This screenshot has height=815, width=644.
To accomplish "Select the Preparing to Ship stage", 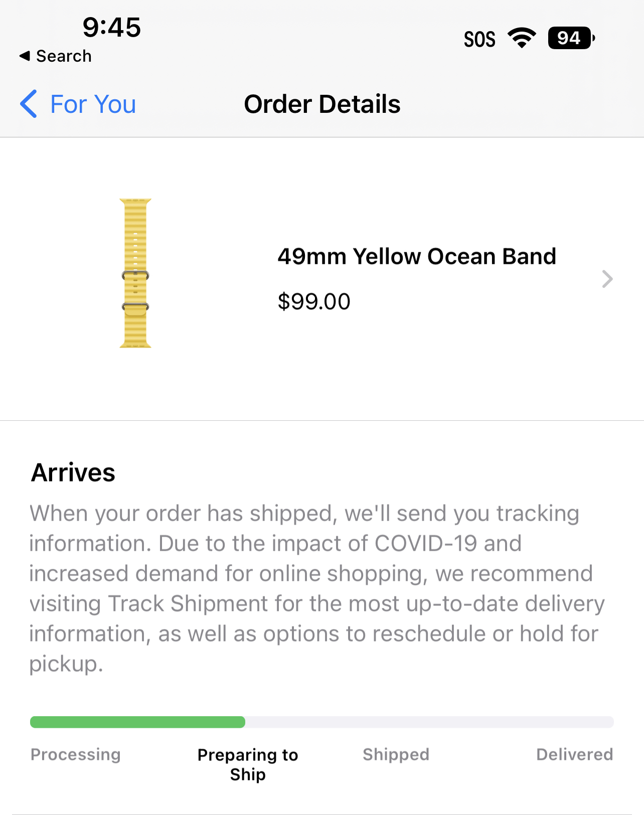I will click(x=248, y=764).
